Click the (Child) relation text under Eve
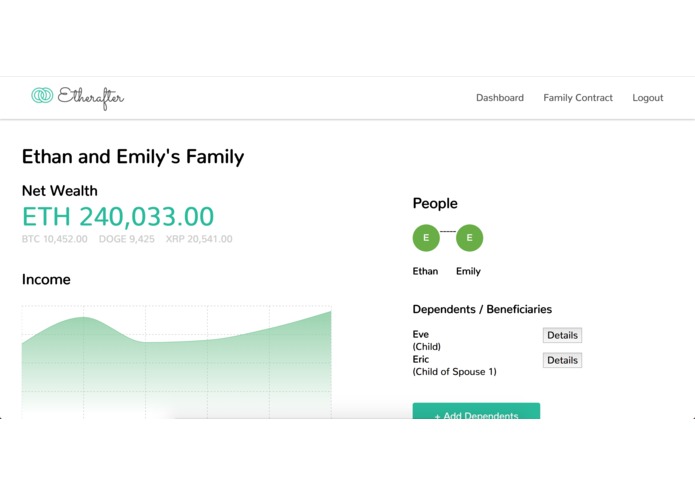This screenshot has width=695, height=494. point(426,346)
